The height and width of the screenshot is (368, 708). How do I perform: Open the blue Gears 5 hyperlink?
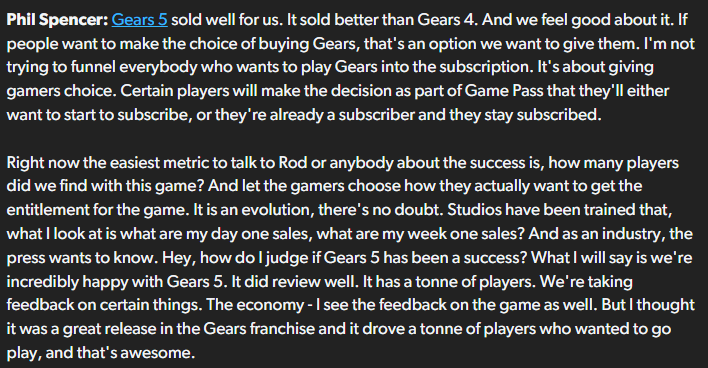[140, 20]
